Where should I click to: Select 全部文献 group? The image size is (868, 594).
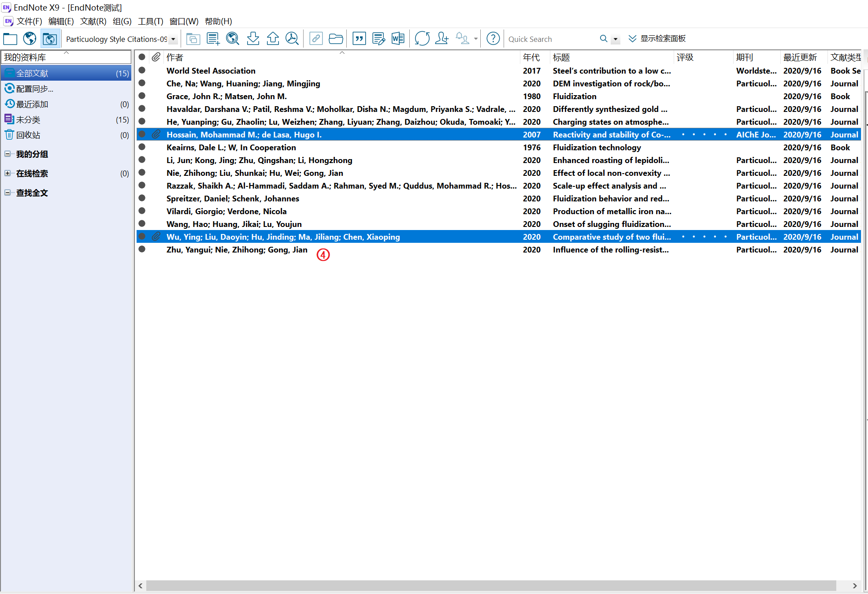[66, 73]
